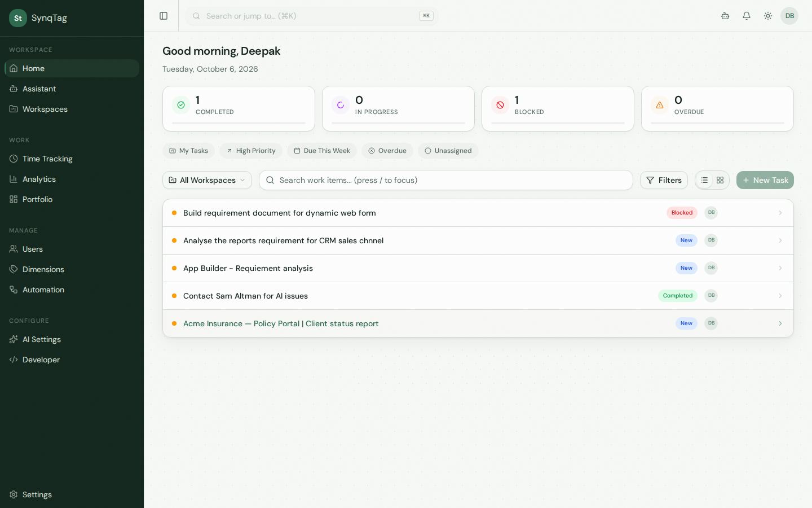Switch to grid view
The width and height of the screenshot is (812, 508).
pyautogui.click(x=720, y=180)
